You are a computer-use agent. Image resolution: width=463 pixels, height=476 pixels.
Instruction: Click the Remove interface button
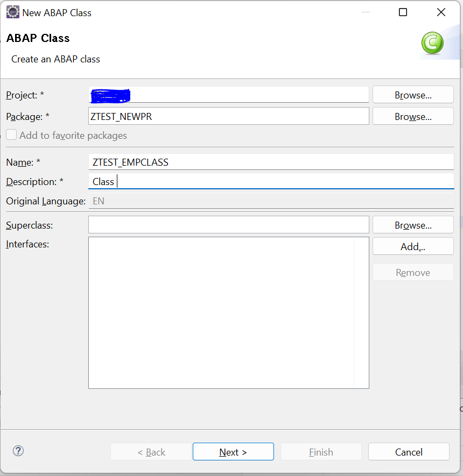(413, 272)
